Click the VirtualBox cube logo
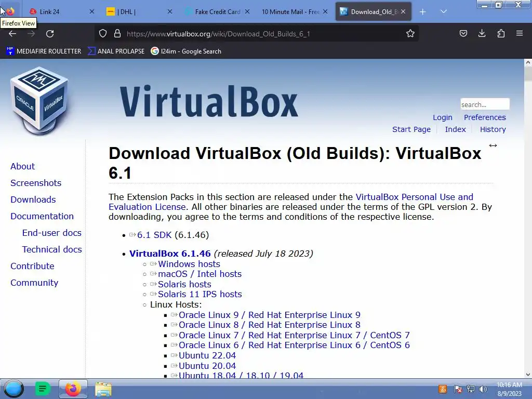This screenshot has width=532, height=399. click(x=39, y=101)
